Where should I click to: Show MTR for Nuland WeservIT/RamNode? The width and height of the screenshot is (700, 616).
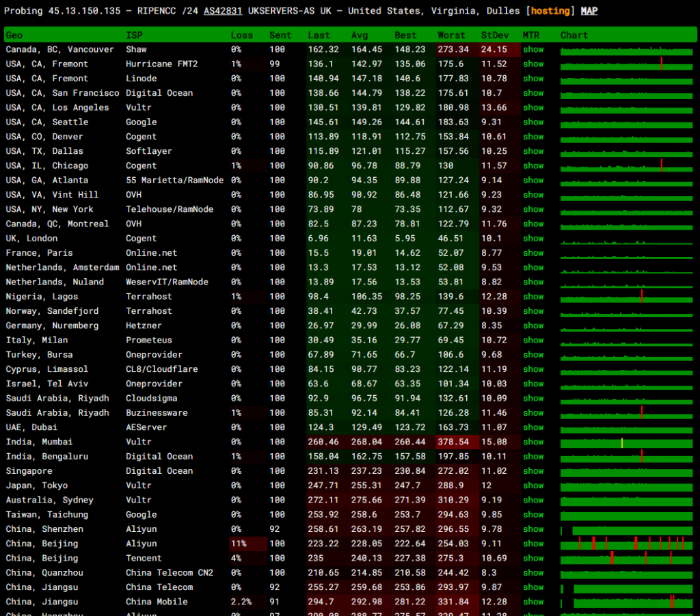(x=533, y=282)
